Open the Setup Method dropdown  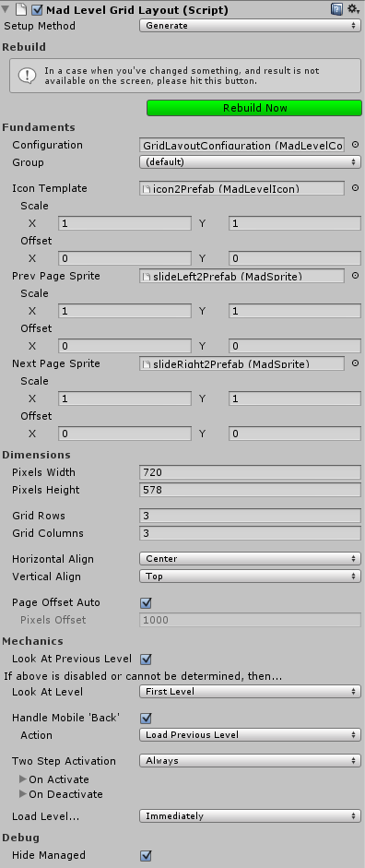tap(250, 26)
